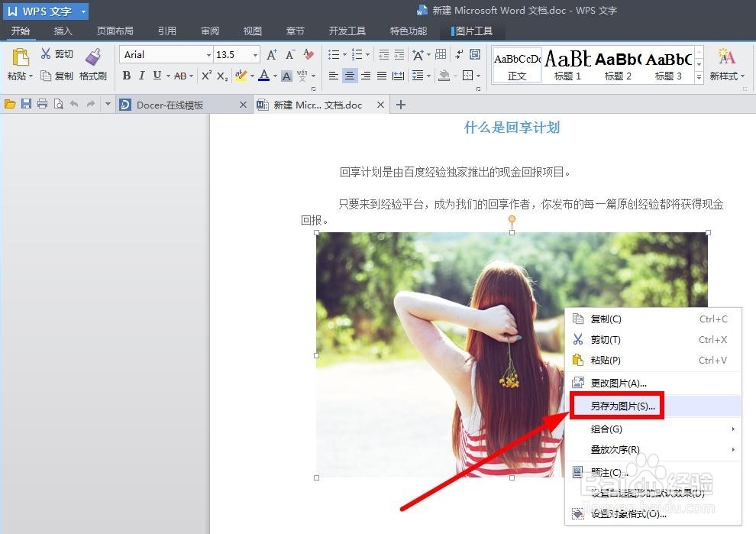Open 组合(G) submenu in context menu

tap(654, 429)
